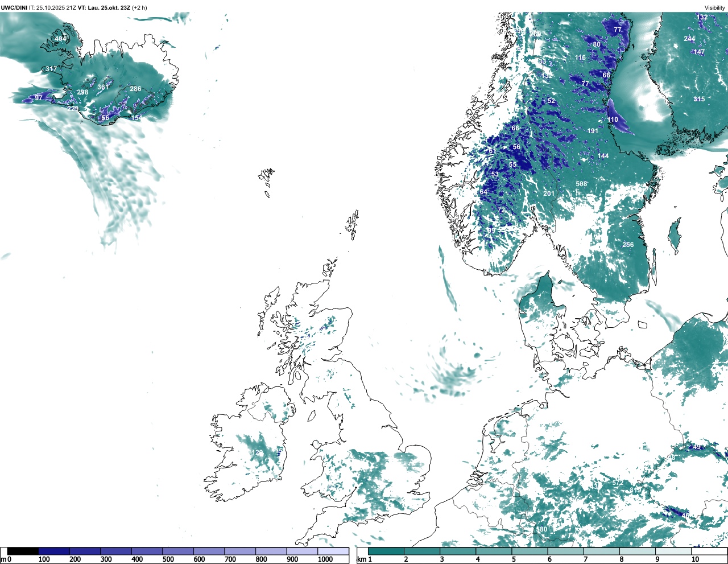This screenshot has width=728, height=564.
Task: Click the Shetland Islands outline on the map
Action: (x=353, y=224)
